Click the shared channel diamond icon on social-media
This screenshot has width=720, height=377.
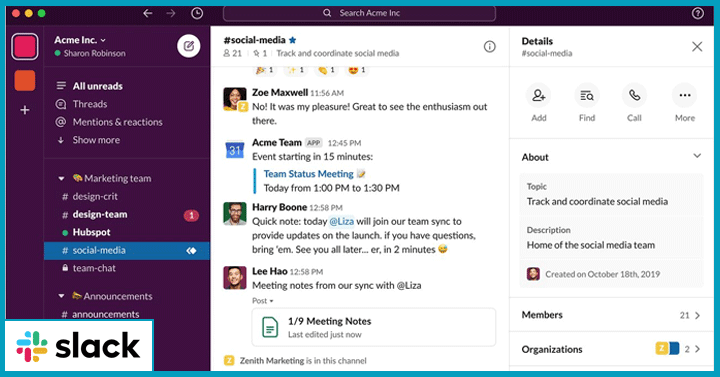tap(191, 251)
